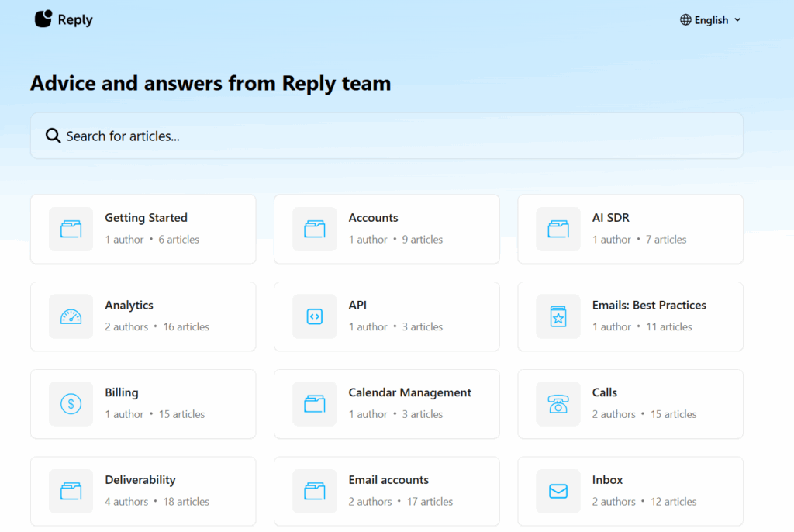This screenshot has height=532, width=794.
Task: Select the Analytics gauge icon
Action: [x=71, y=316]
